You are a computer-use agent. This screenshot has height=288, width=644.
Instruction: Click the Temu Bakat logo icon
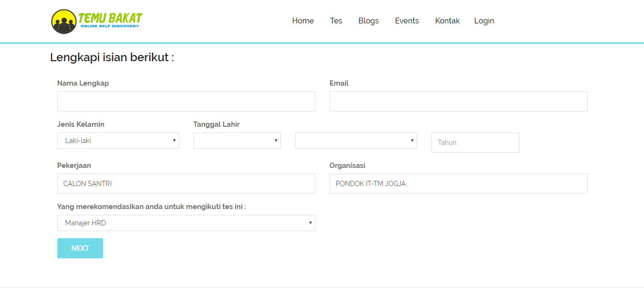64,22
